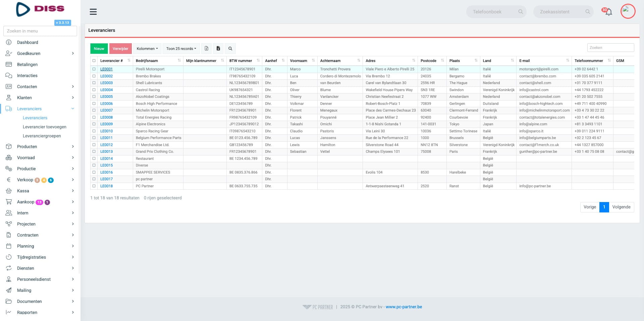644x321 pixels.
Task: Open supplier link LE0002
Action: 106,76
